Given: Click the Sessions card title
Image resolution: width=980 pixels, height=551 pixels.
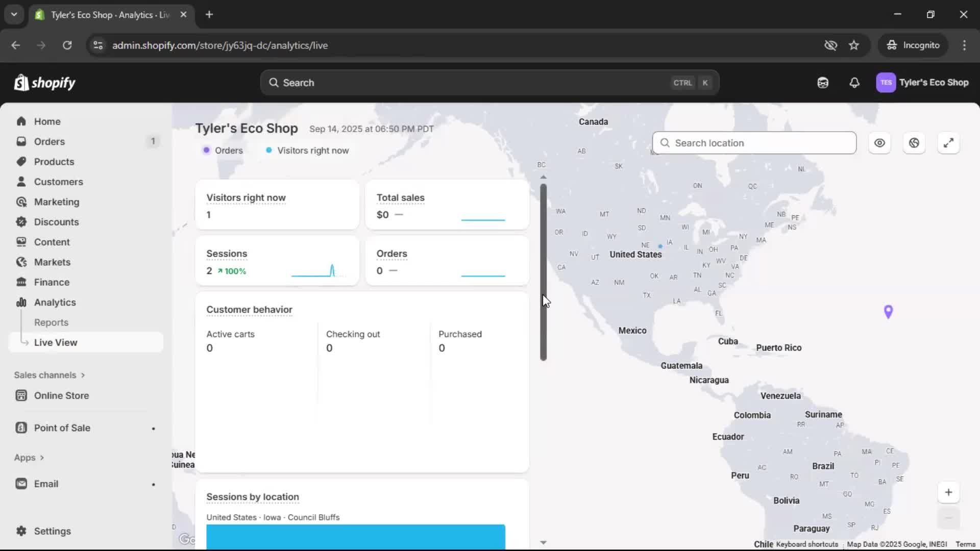Looking at the screenshot, I should [227, 254].
